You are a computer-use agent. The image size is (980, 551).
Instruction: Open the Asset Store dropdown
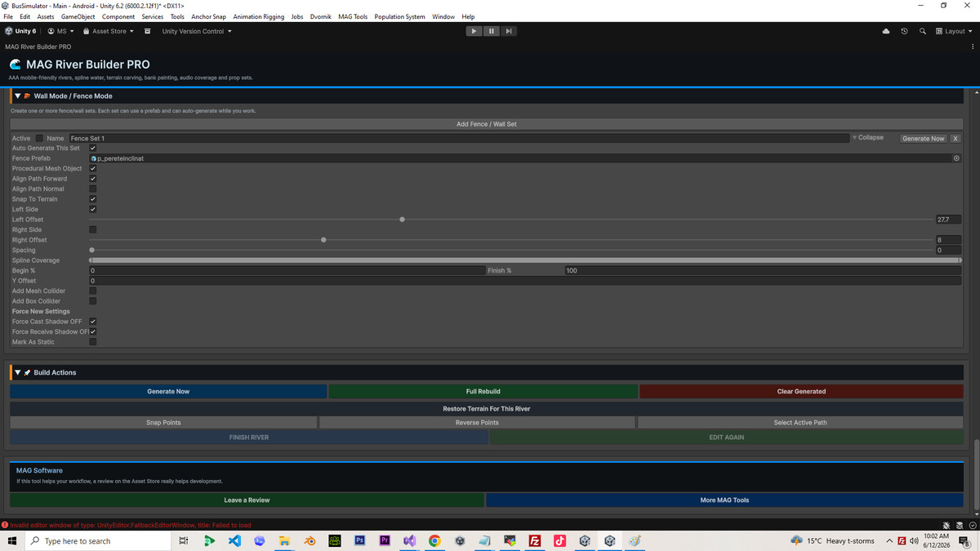[x=109, y=31]
